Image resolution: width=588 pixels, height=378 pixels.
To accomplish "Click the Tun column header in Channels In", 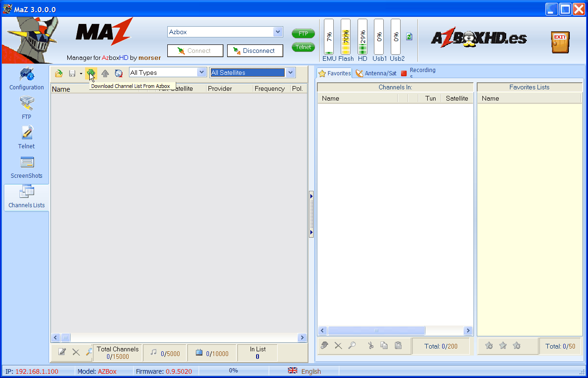I will pyautogui.click(x=430, y=98).
